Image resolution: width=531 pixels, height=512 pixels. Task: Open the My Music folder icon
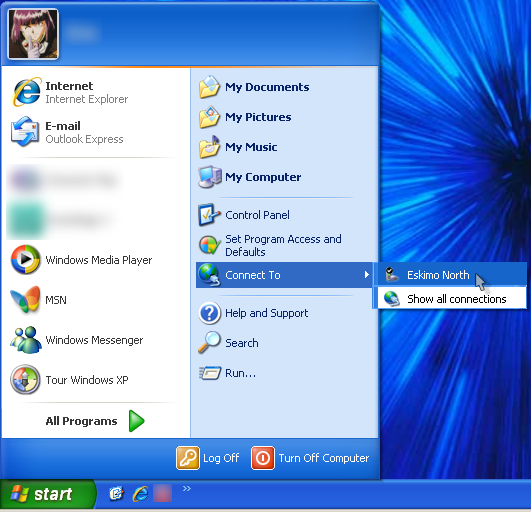(209, 147)
